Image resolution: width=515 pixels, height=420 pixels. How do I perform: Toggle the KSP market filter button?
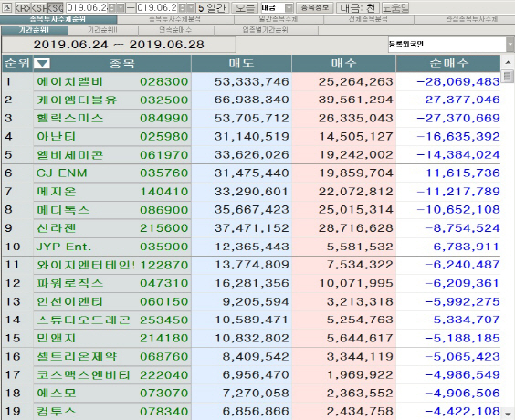(39, 8)
